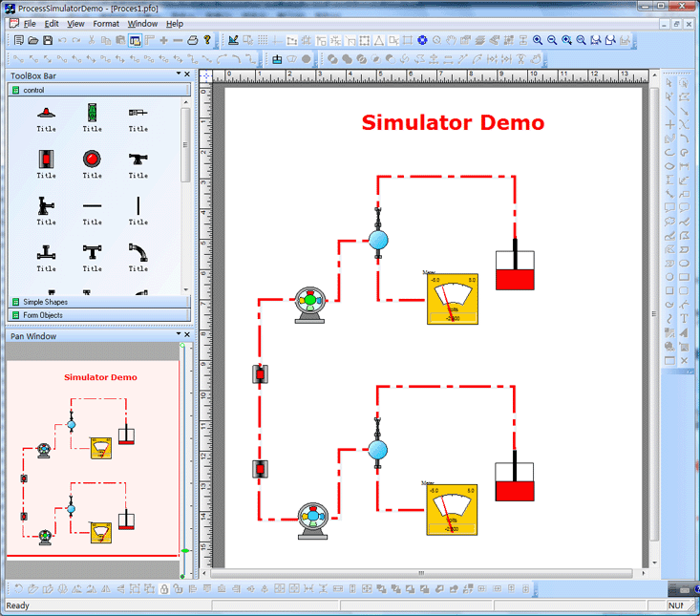This screenshot has width=700, height=616.
Task: Click the select arrow tool in right toolbar
Action: (669, 83)
